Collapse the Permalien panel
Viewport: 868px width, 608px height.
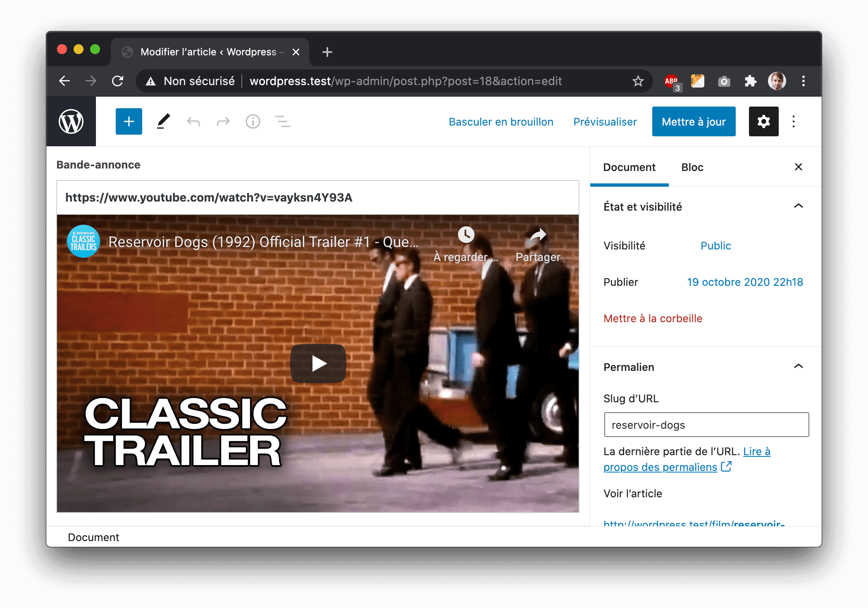tap(798, 366)
